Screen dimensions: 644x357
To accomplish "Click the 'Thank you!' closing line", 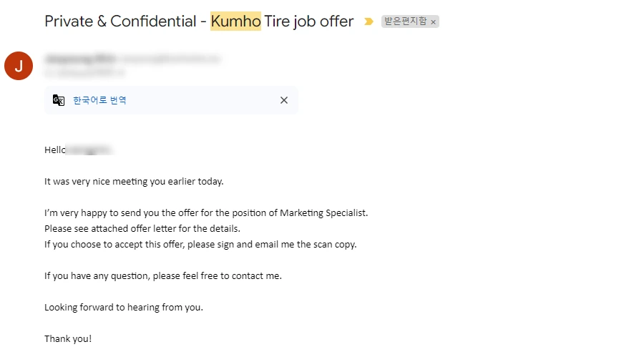I will tap(68, 338).
